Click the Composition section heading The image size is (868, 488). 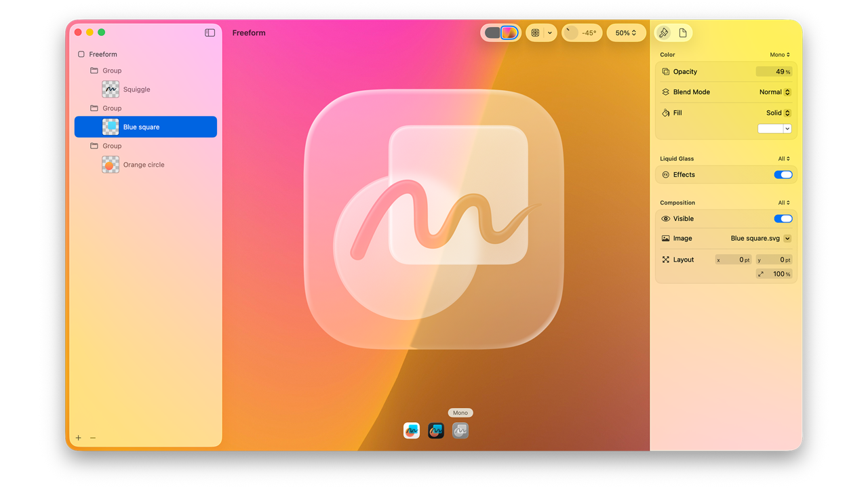pyautogui.click(x=677, y=203)
